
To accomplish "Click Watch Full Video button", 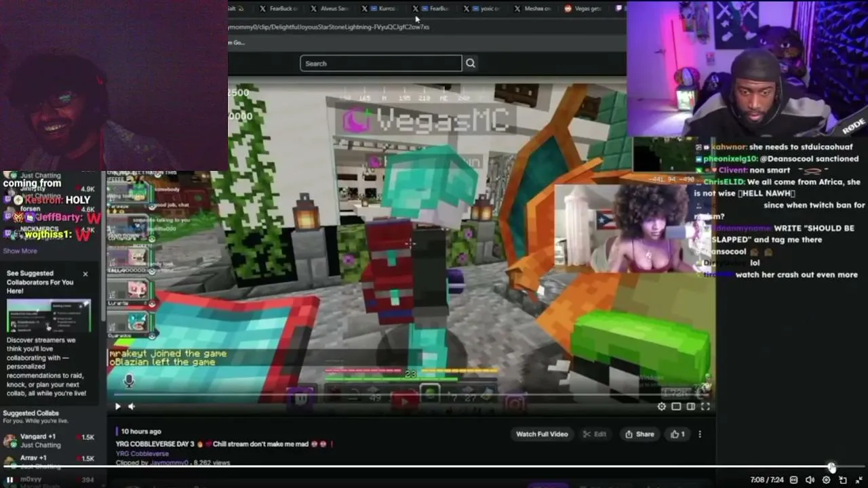I will (x=542, y=434).
